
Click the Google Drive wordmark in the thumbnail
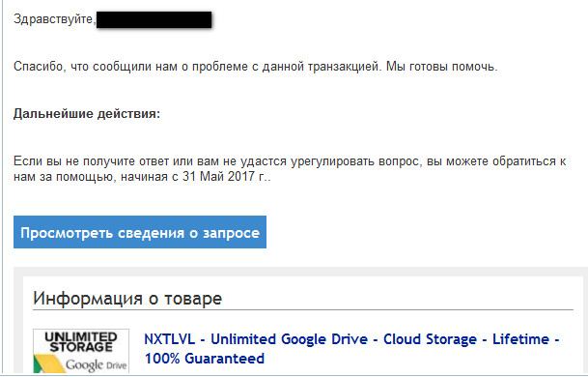(97, 364)
